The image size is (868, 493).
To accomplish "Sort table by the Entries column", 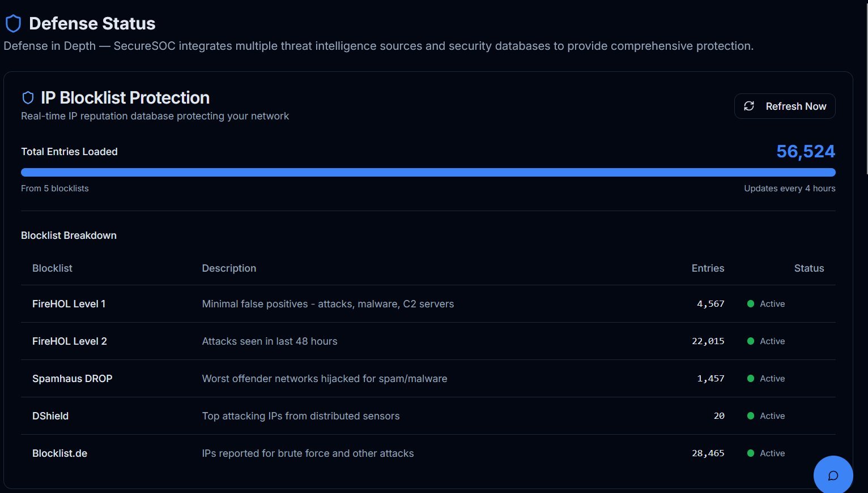I will (x=708, y=268).
